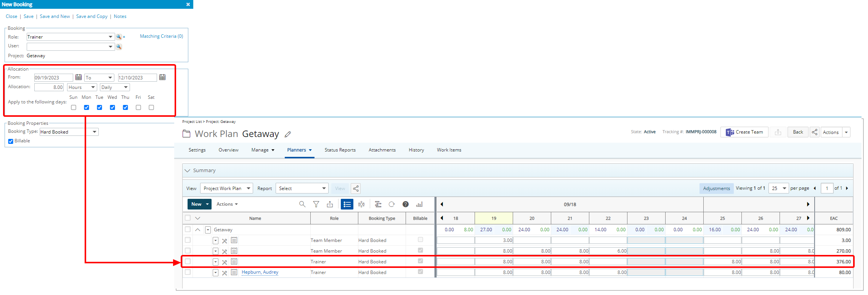Click the share icon next to View button
The height and width of the screenshot is (295, 868).
356,189
